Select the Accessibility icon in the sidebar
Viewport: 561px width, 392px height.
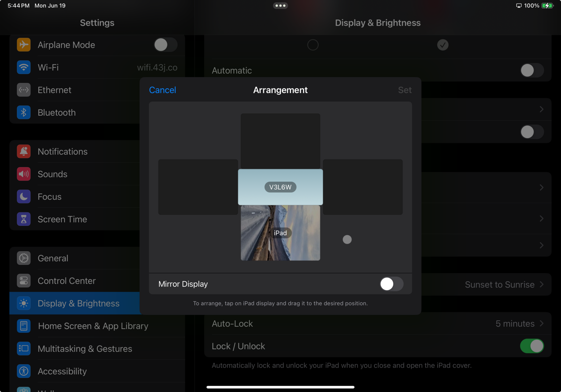point(23,371)
